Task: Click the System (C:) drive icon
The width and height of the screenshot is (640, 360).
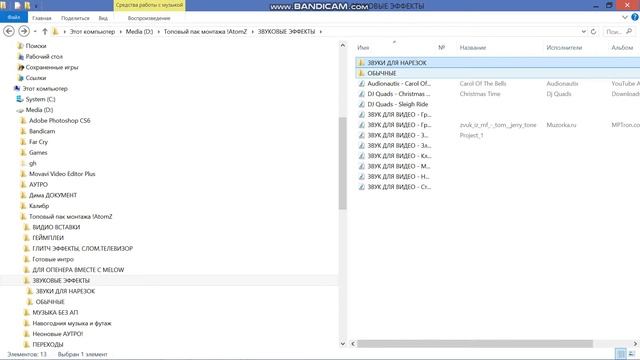Action: [20, 99]
